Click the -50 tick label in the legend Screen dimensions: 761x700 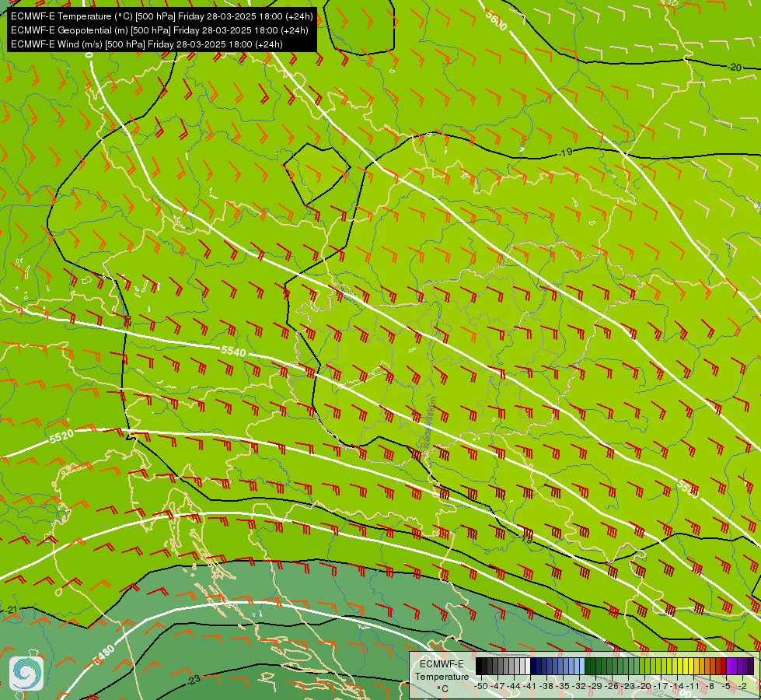(x=481, y=686)
